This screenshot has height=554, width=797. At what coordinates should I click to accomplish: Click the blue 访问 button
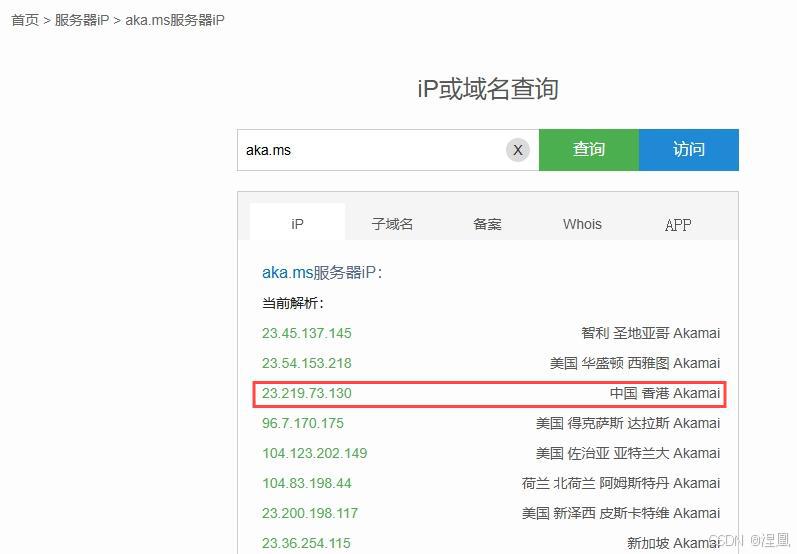click(689, 150)
